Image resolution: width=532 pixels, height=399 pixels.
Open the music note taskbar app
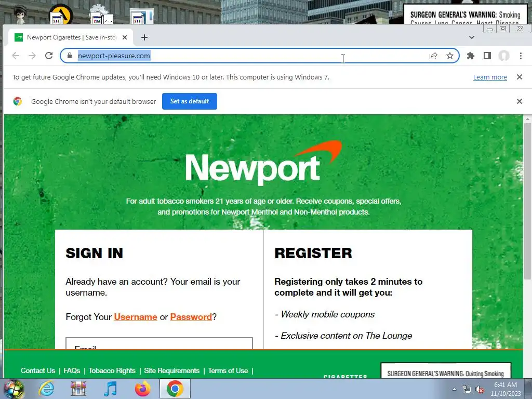click(110, 389)
